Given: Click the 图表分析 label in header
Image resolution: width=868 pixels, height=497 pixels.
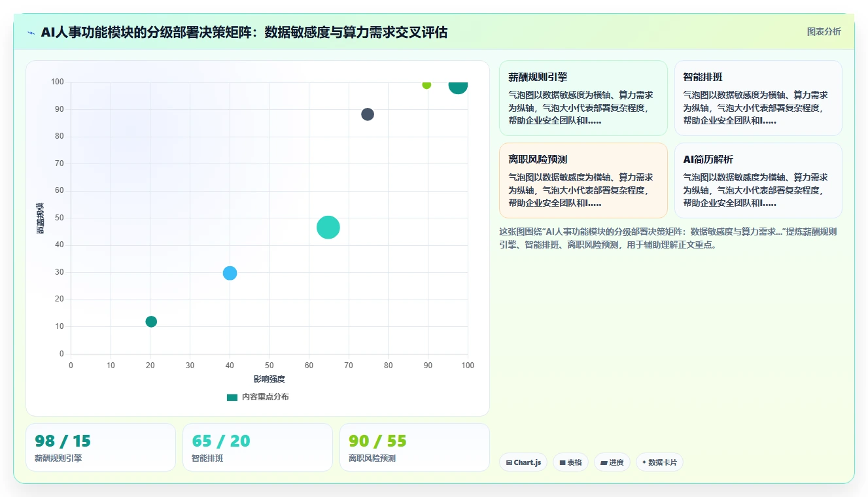Looking at the screenshot, I should 824,31.
